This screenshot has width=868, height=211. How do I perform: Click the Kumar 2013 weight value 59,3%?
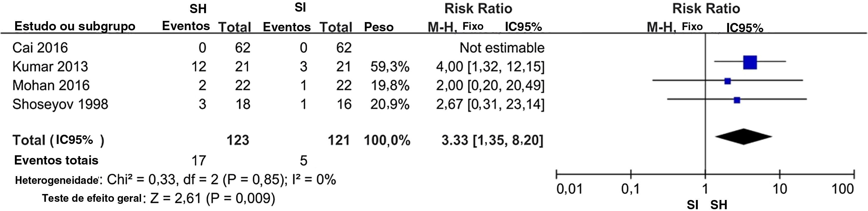pyautogui.click(x=390, y=67)
